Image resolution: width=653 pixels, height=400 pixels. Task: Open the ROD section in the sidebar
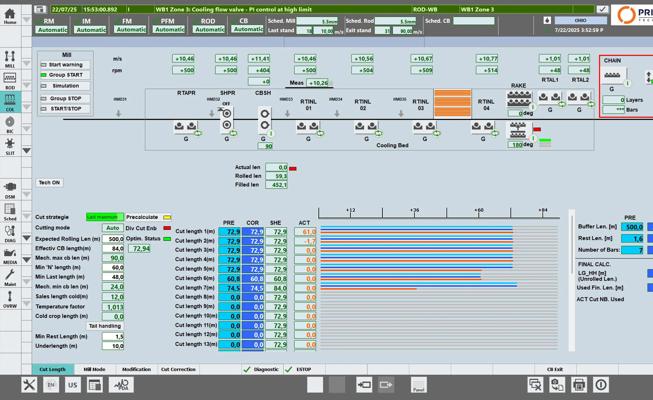click(10, 80)
